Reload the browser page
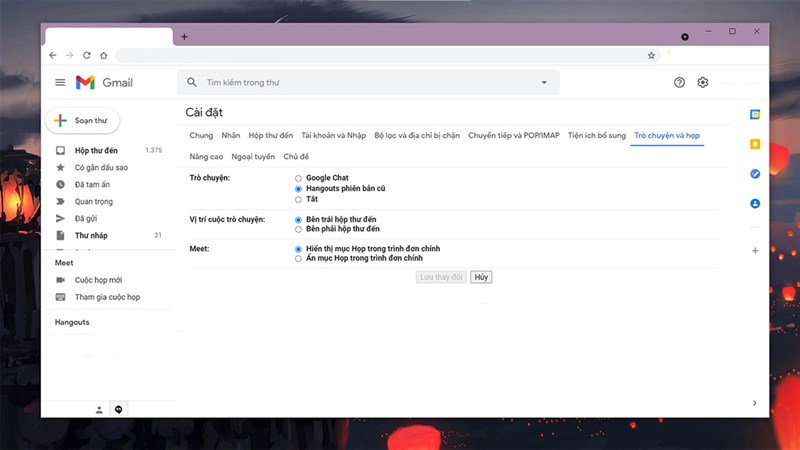The width and height of the screenshot is (800, 450). pos(87,55)
